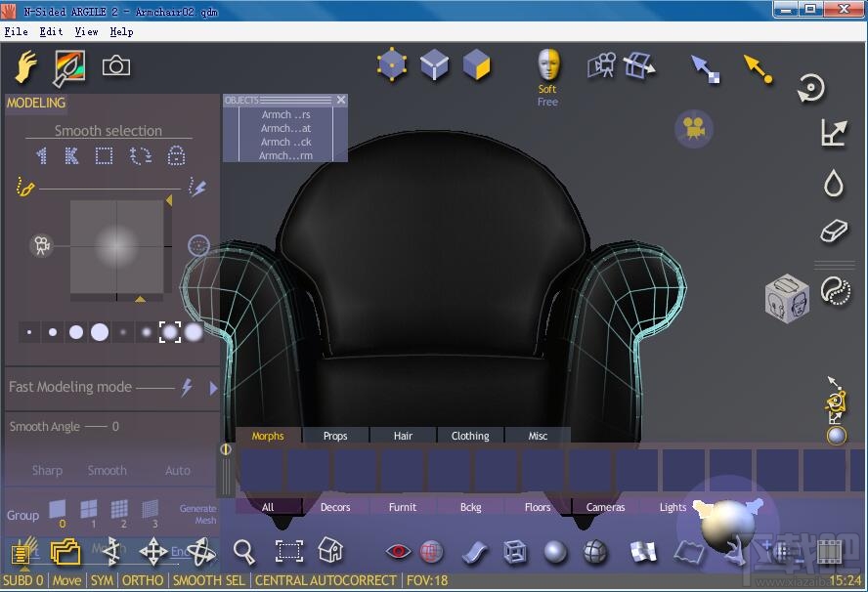Open the yellow folders file icon
Screen dimensions: 868x592
65,552
